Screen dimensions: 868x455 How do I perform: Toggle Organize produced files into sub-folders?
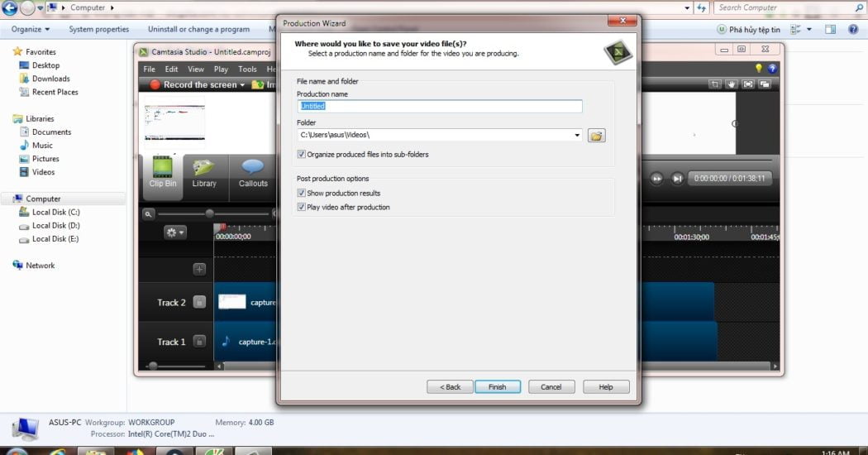(x=301, y=154)
